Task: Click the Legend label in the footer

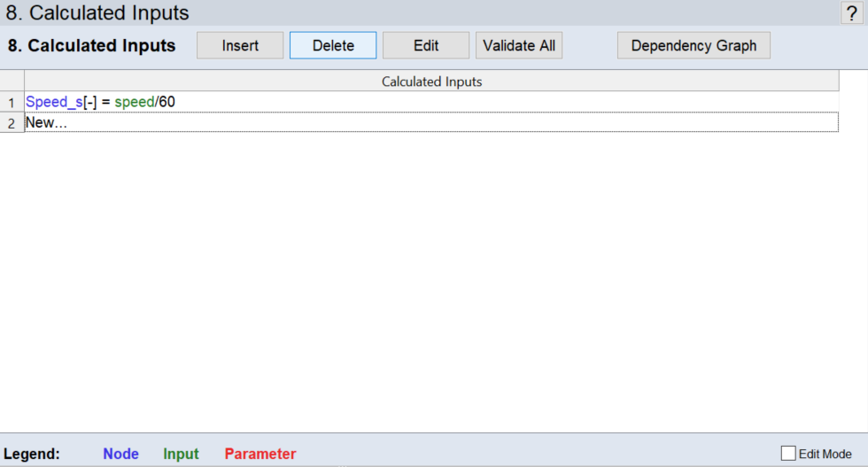Action: click(x=32, y=454)
